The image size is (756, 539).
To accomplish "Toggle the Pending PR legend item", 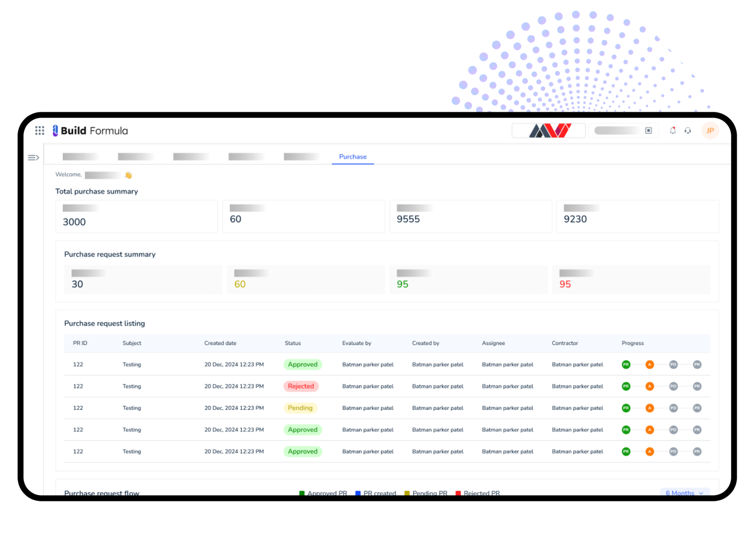I will coord(426,493).
